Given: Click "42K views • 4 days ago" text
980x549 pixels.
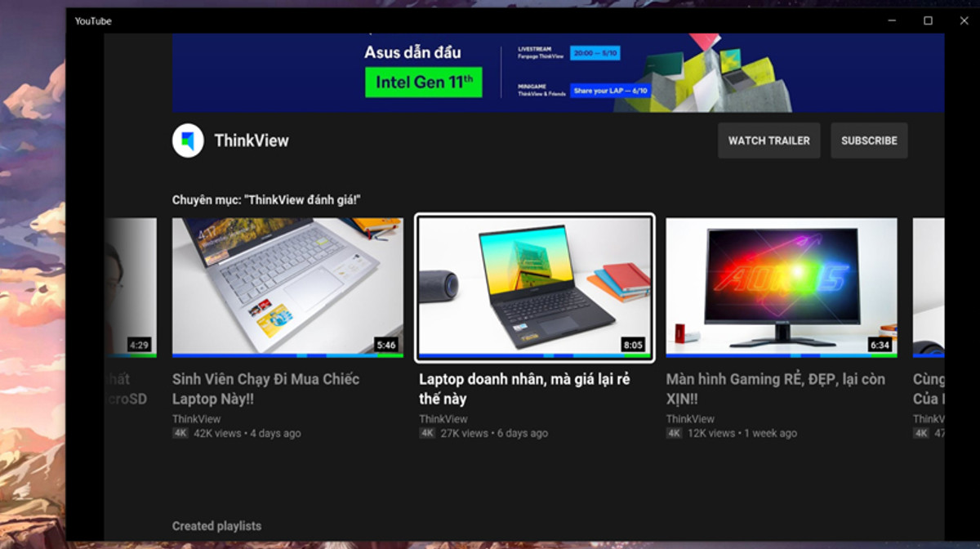Looking at the screenshot, I should (247, 433).
